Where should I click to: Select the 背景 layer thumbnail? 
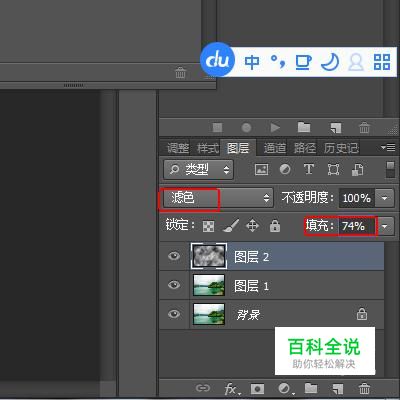pyautogui.click(x=209, y=314)
